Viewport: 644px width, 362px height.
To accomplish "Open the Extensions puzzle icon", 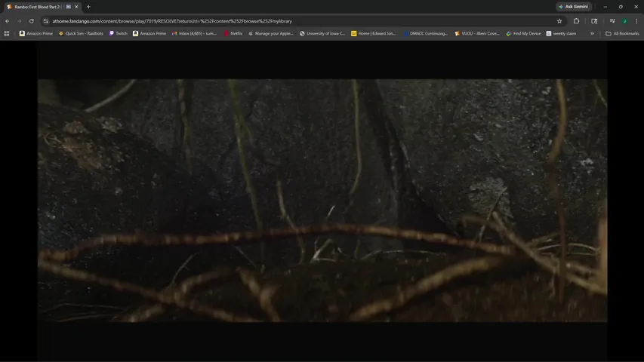I will 576,21.
